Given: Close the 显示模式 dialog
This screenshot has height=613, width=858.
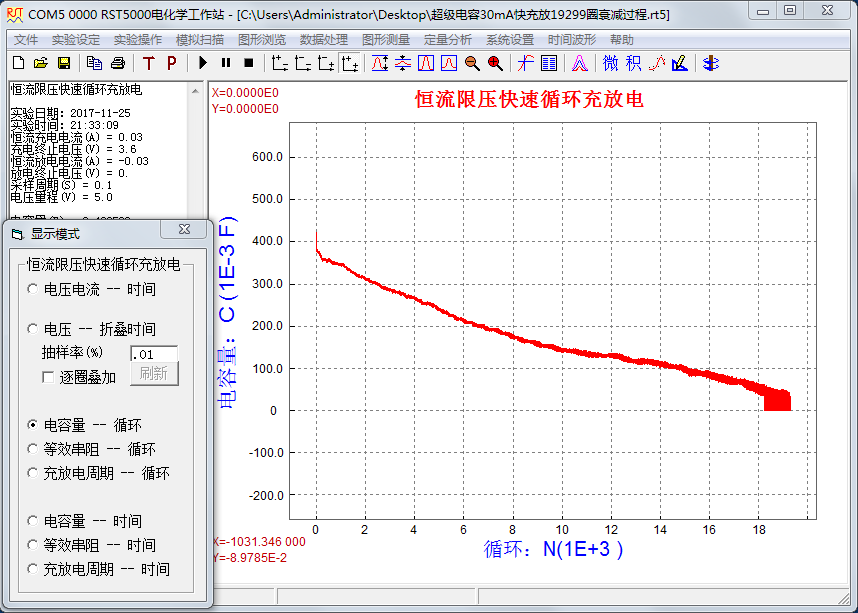Looking at the screenshot, I should point(184,230).
